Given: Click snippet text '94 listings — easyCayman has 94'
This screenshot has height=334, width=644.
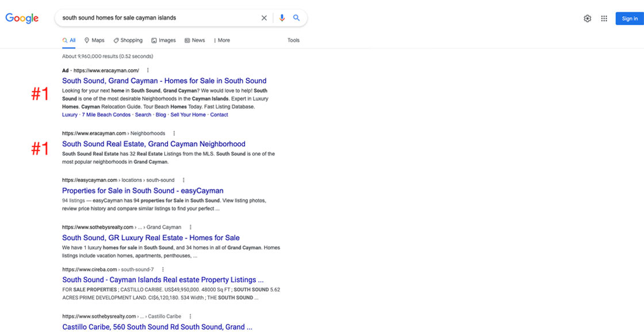Looking at the screenshot, I should pos(101,201).
